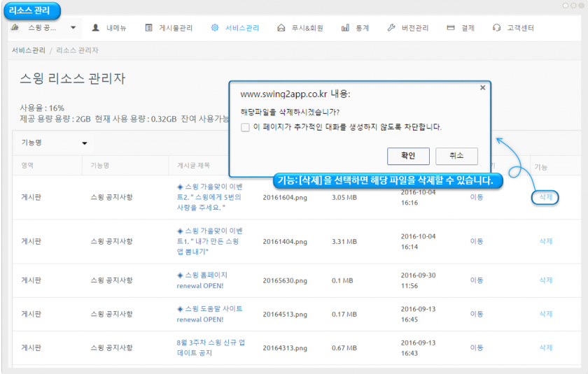588x374 pixels.
Task: Open the 스윙 공... app selector dropdown
Action: 45,28
